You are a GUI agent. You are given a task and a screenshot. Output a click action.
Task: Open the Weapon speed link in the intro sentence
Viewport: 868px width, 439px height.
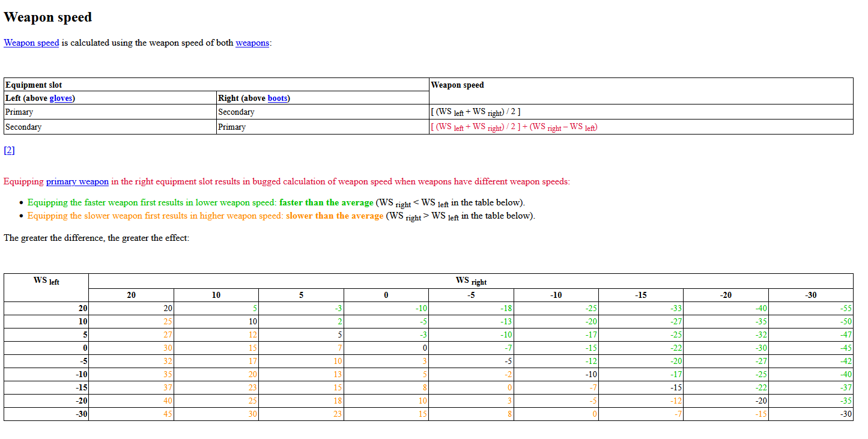click(x=31, y=43)
